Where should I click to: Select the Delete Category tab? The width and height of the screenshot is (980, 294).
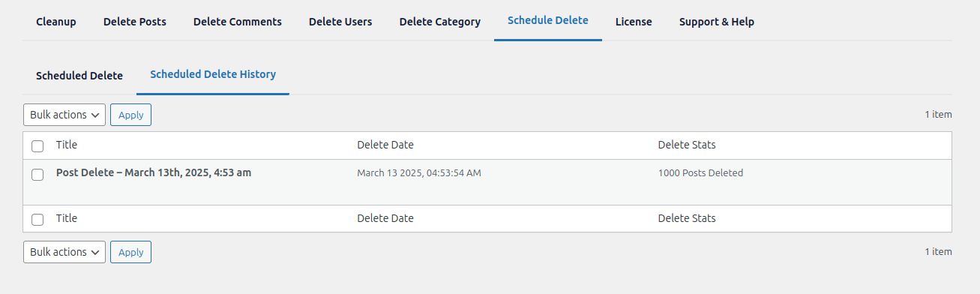(440, 22)
